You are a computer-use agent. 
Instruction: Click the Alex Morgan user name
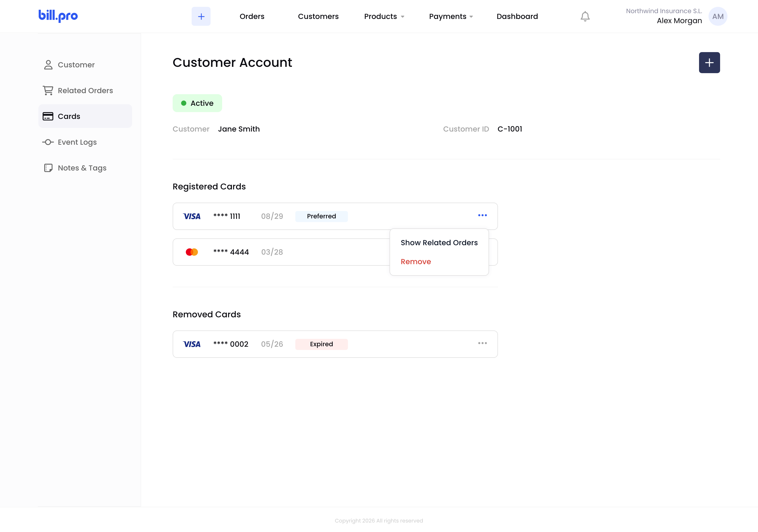(x=679, y=21)
